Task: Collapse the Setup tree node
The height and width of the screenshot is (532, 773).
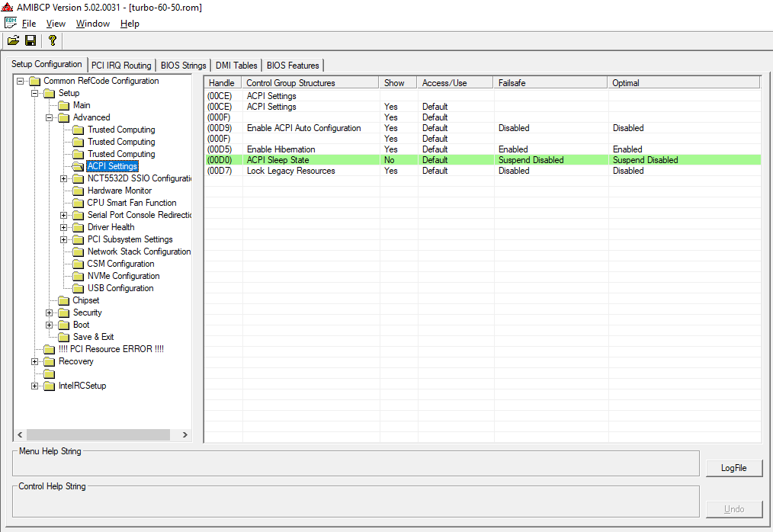Action: [34, 93]
